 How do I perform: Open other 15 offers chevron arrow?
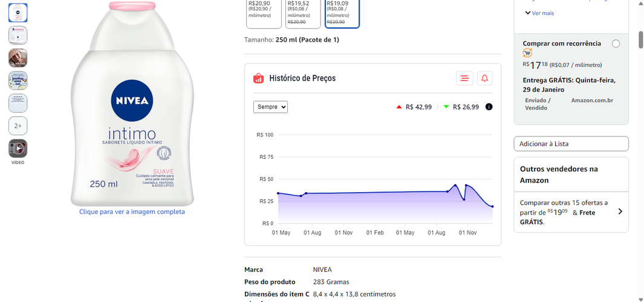point(620,212)
